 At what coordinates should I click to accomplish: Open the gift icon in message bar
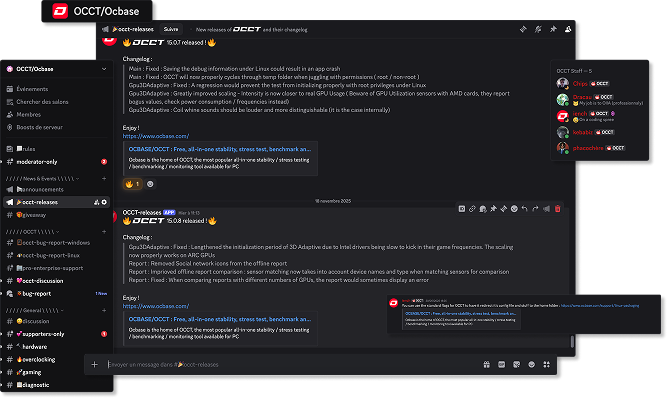(487, 365)
